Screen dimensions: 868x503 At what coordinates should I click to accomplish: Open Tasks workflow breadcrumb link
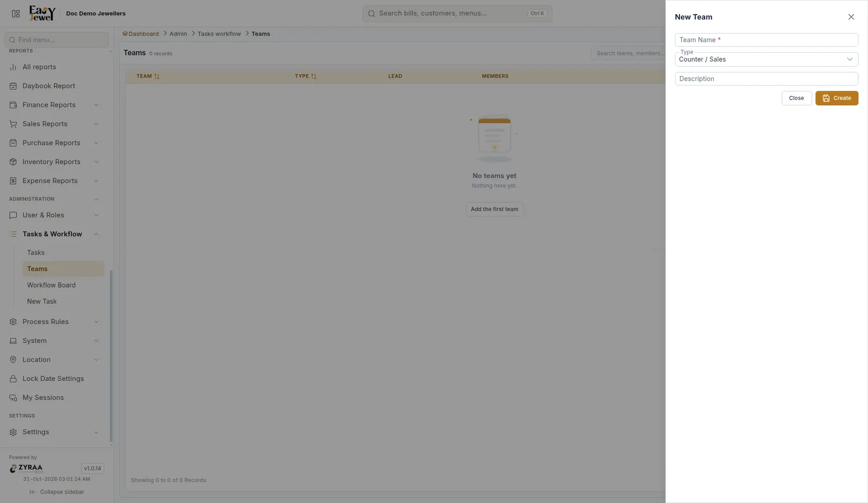(x=219, y=34)
